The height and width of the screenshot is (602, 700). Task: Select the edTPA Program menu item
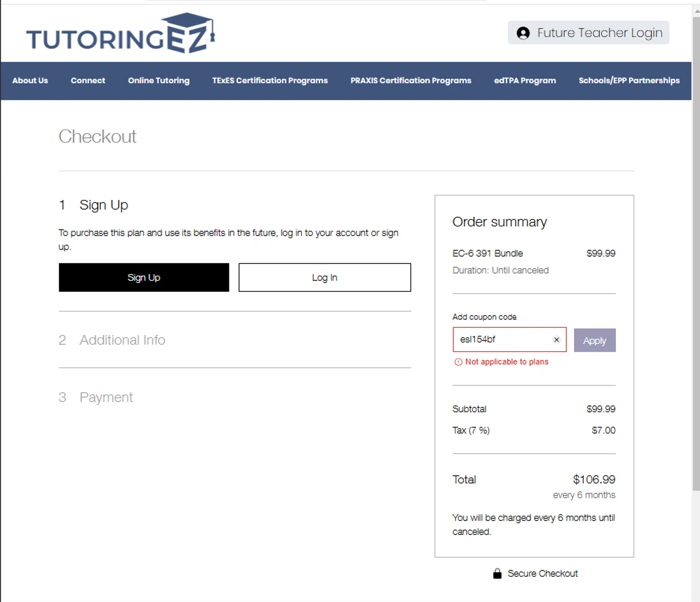[525, 80]
